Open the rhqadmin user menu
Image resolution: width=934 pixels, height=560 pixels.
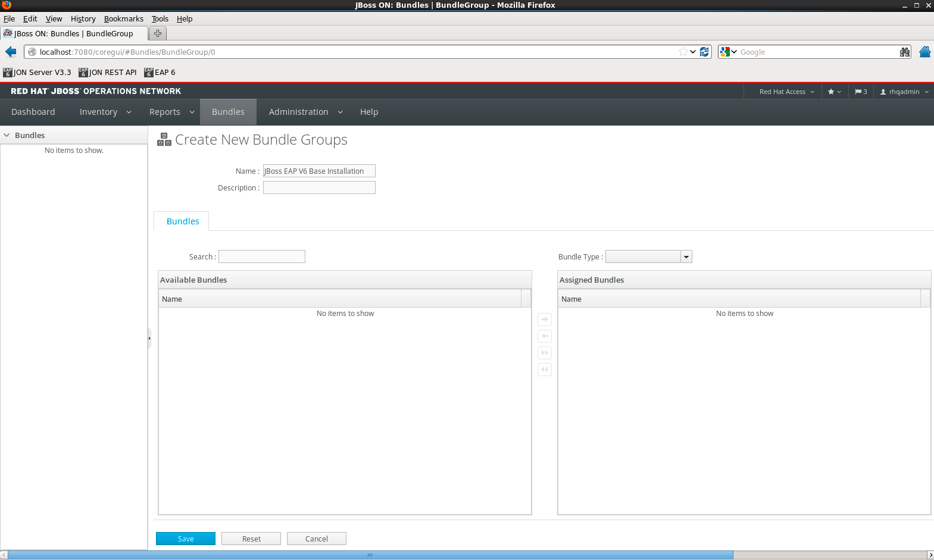coord(904,92)
